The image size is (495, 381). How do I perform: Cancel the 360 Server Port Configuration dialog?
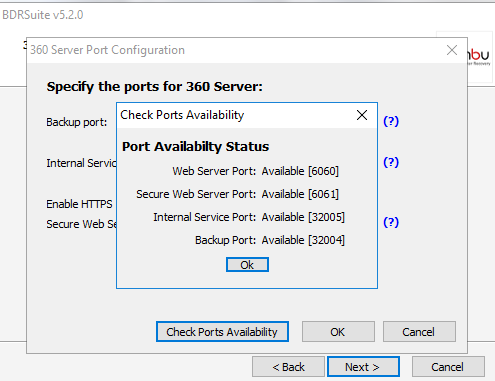[x=419, y=332]
